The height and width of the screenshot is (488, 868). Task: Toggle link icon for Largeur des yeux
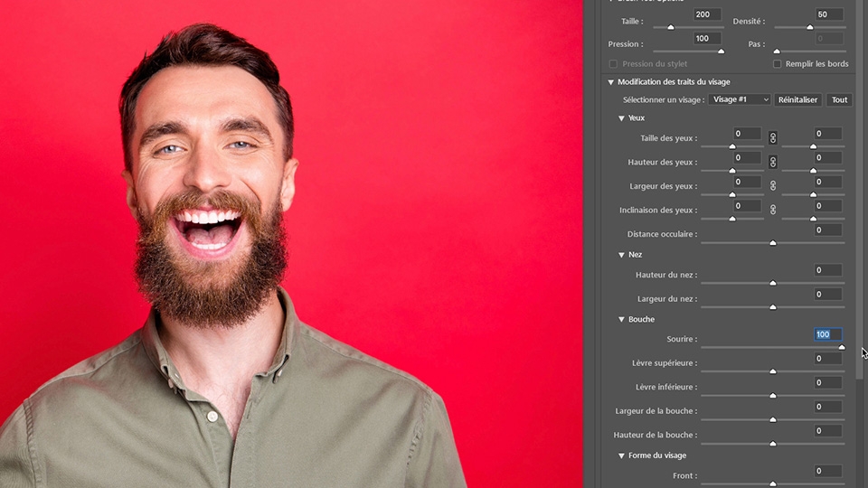point(773,186)
